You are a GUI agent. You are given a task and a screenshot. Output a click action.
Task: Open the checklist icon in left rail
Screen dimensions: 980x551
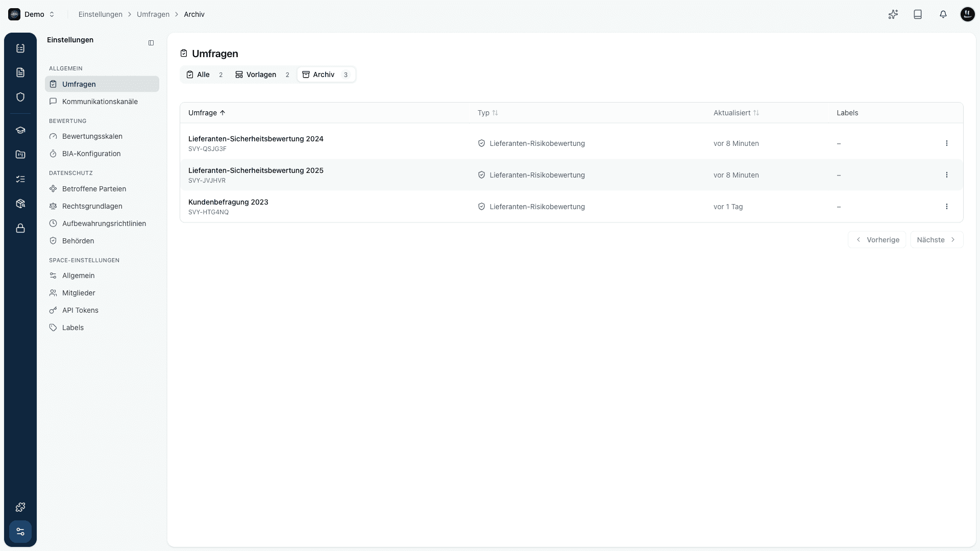(x=20, y=179)
